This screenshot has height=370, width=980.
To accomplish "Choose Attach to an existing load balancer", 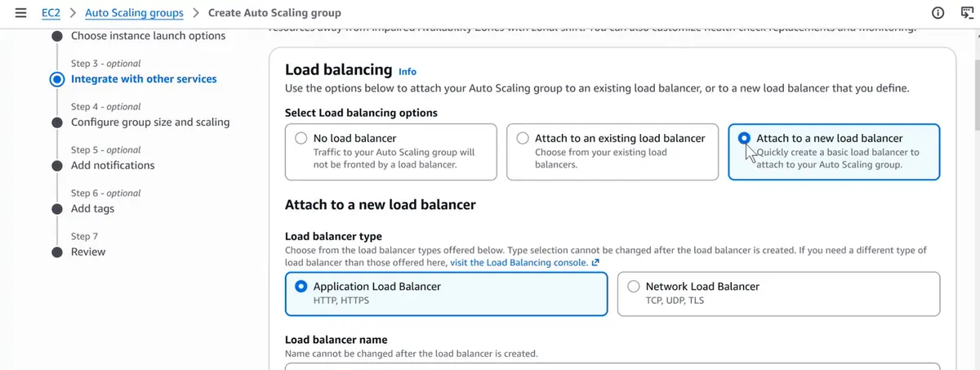I will click(x=612, y=152).
